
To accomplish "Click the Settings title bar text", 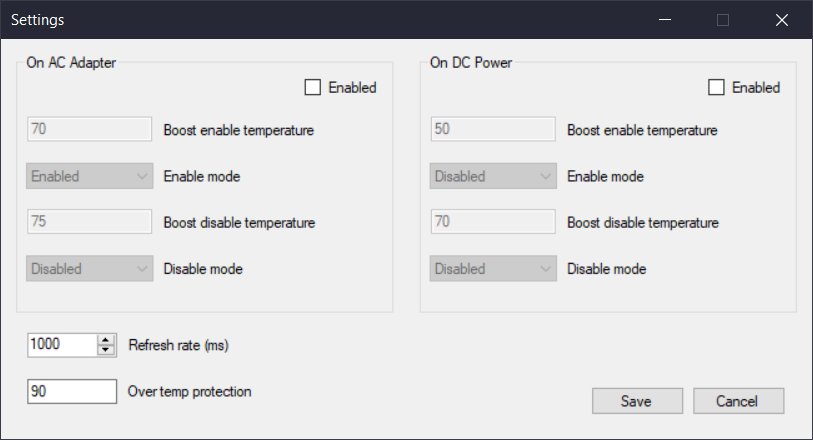I will tap(40, 20).
